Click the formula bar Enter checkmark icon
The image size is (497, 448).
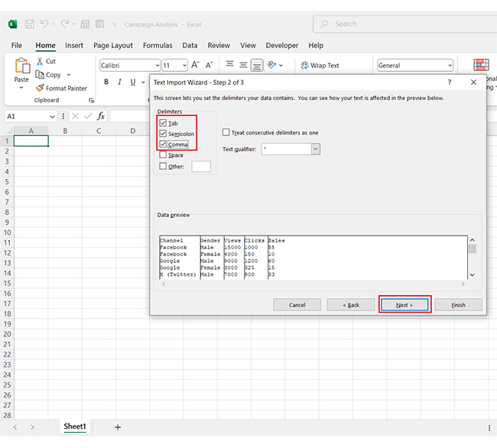click(88, 116)
